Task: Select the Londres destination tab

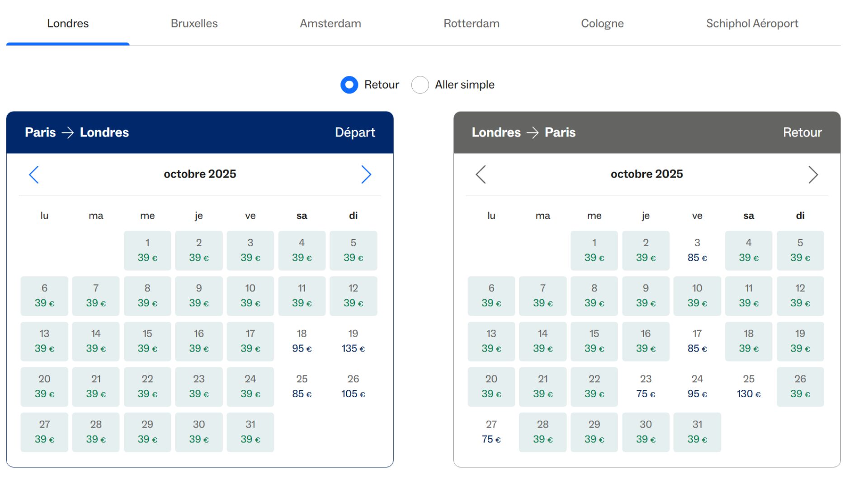Action: pos(68,23)
